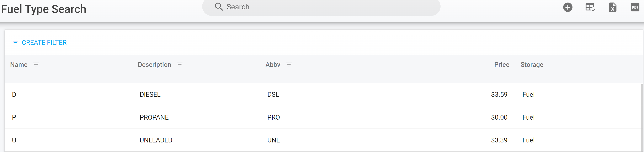
Task: Click the add new fuel type plus icon
Action: [568, 7]
